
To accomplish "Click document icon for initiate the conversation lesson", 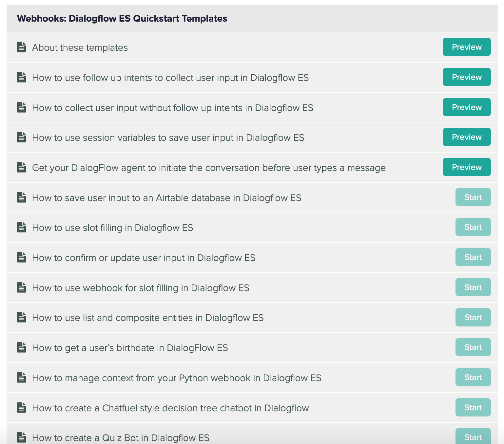I will coord(22,167).
